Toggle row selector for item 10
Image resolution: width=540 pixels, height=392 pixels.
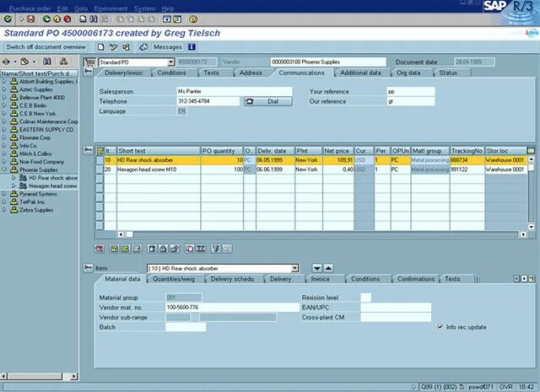click(x=100, y=160)
